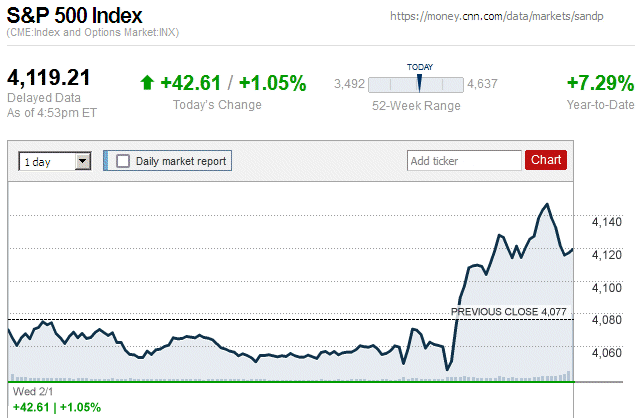Click the S&P 500 Index heading
Screen dimensions: 640x420
pos(75,16)
